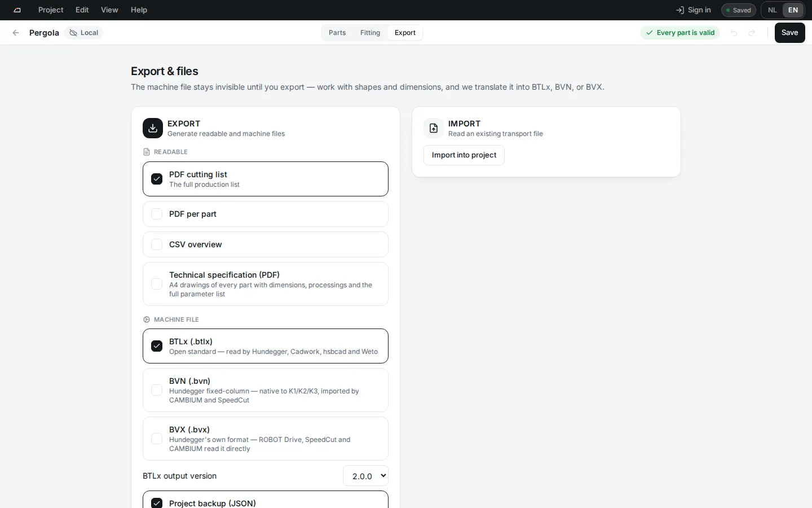
Task: Uncheck the PDF cutting list checkbox
Action: [x=157, y=179]
